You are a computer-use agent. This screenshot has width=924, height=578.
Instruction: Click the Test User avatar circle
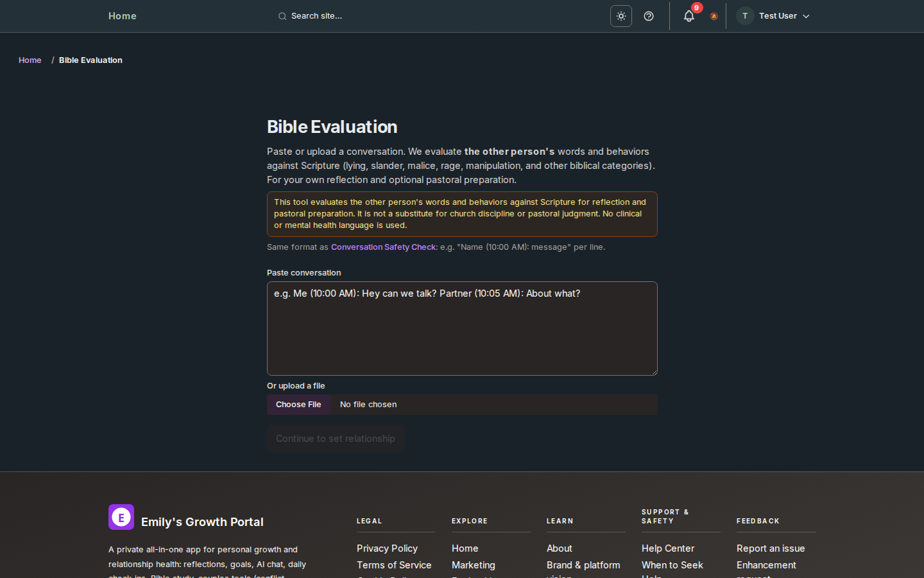744,15
